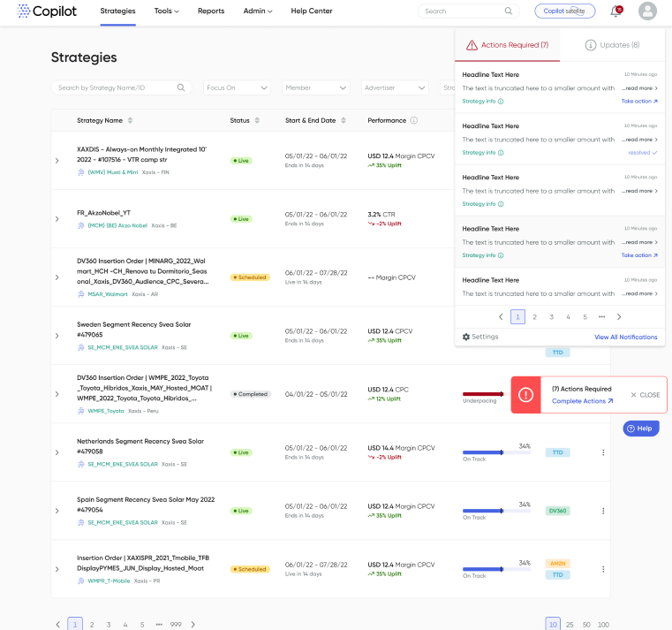Image resolution: width=672 pixels, height=630 pixels.
Task: Click the Netherlands Segment pacing progress bar
Action: pyautogui.click(x=495, y=452)
